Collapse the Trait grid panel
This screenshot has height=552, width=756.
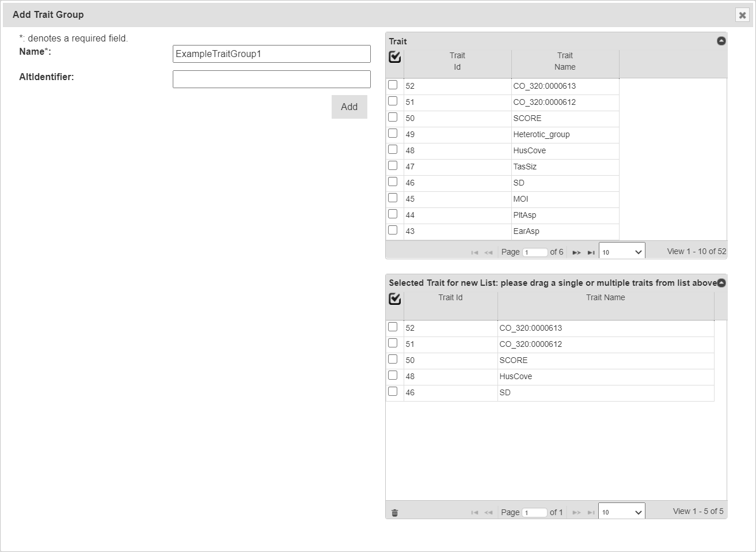point(721,41)
